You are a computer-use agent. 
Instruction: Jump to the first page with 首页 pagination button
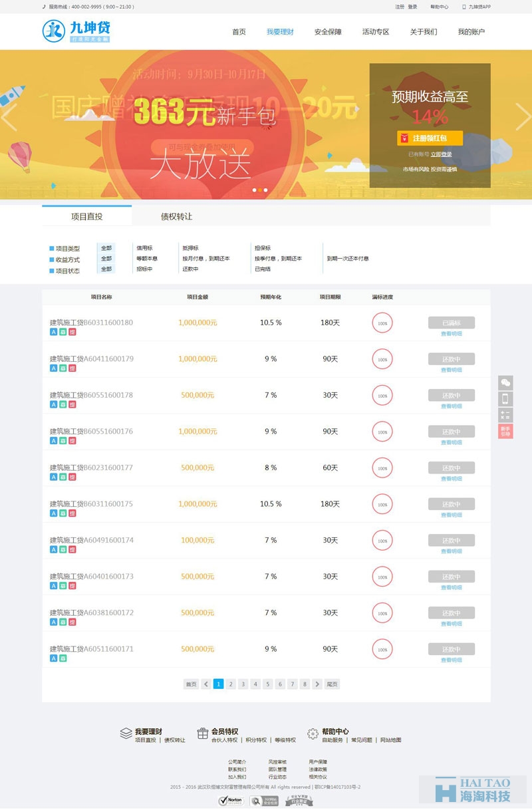tap(192, 684)
